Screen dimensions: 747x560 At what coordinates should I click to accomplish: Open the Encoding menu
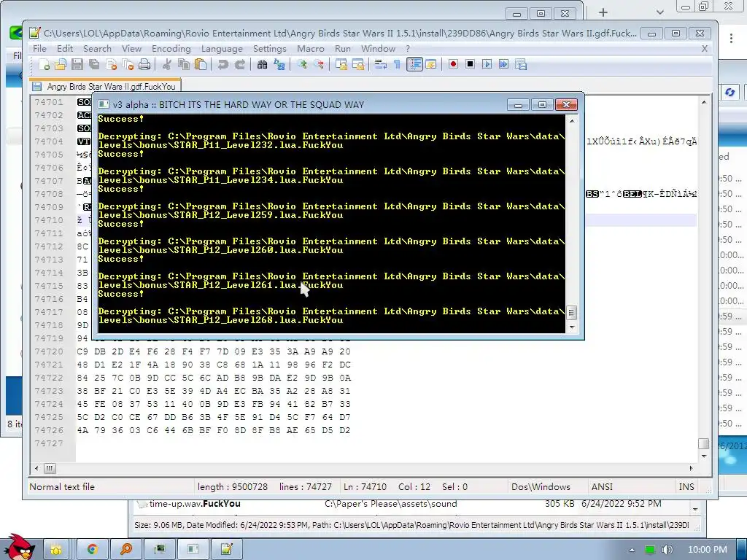tap(171, 49)
